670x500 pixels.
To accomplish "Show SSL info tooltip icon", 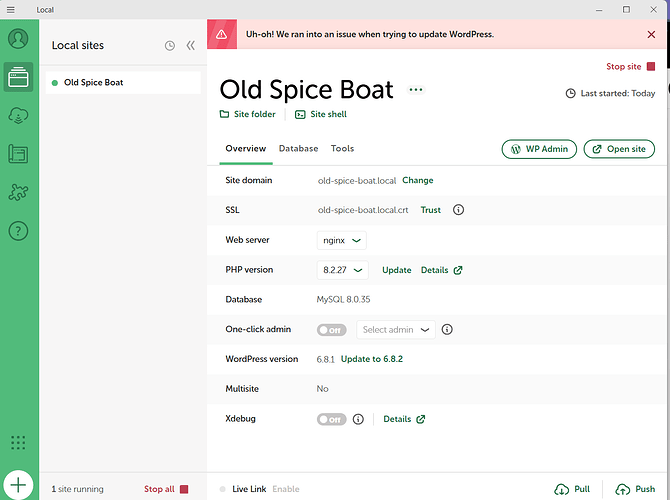I will point(458,210).
